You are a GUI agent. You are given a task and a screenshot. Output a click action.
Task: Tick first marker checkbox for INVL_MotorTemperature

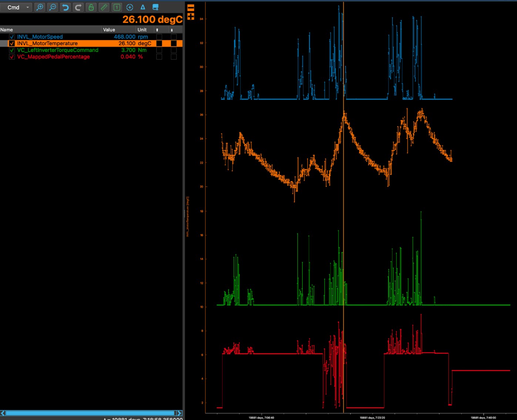pyautogui.click(x=159, y=43)
